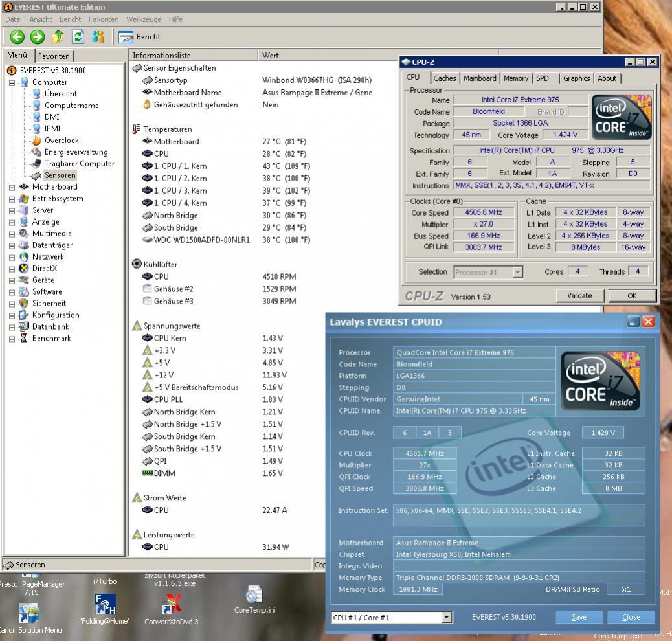
Task: Open Übersicht under Computer
Action: [61, 93]
